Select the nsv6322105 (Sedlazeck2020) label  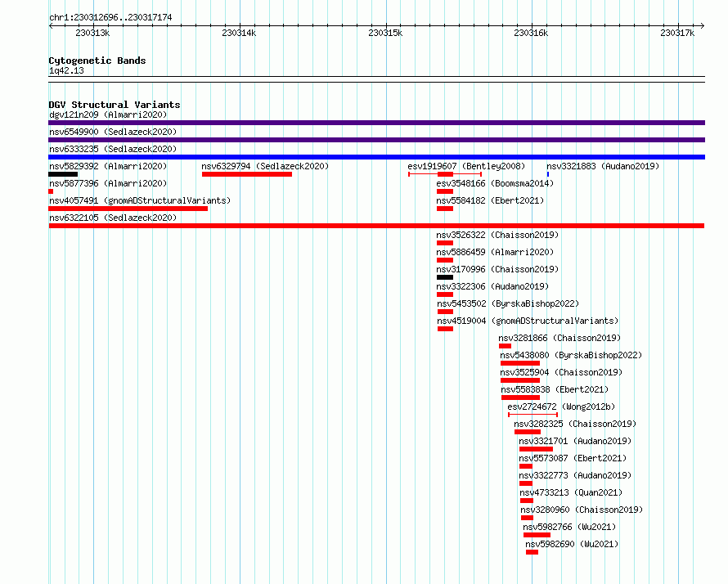point(113,218)
